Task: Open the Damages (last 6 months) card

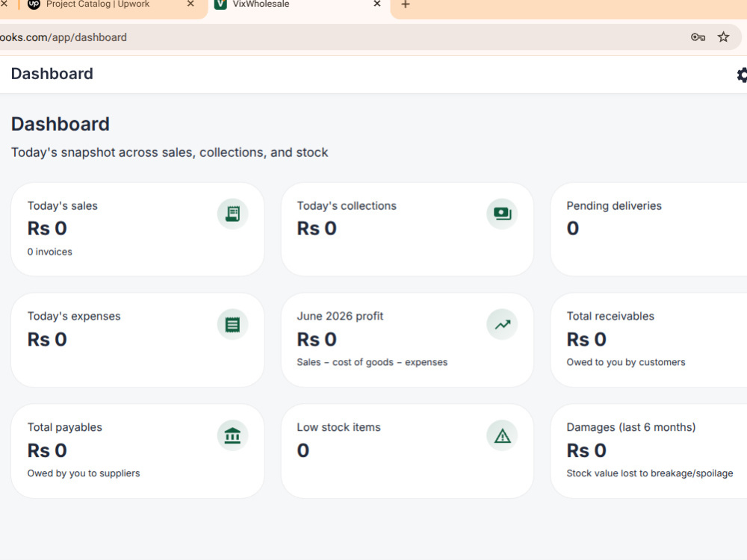Action: point(649,451)
